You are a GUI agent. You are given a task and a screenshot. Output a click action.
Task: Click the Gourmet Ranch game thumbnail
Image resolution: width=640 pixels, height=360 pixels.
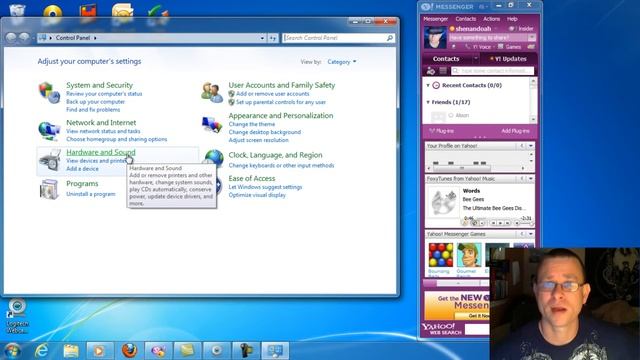469,255
